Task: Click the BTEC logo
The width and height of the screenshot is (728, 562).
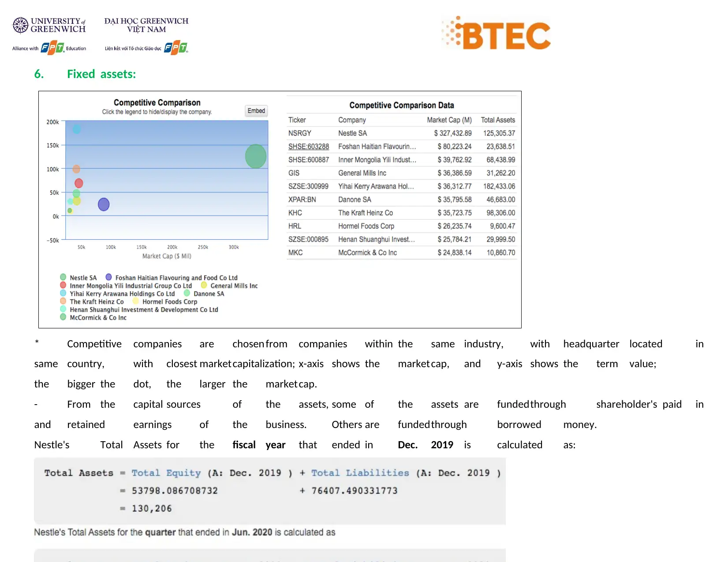Action: (496, 33)
